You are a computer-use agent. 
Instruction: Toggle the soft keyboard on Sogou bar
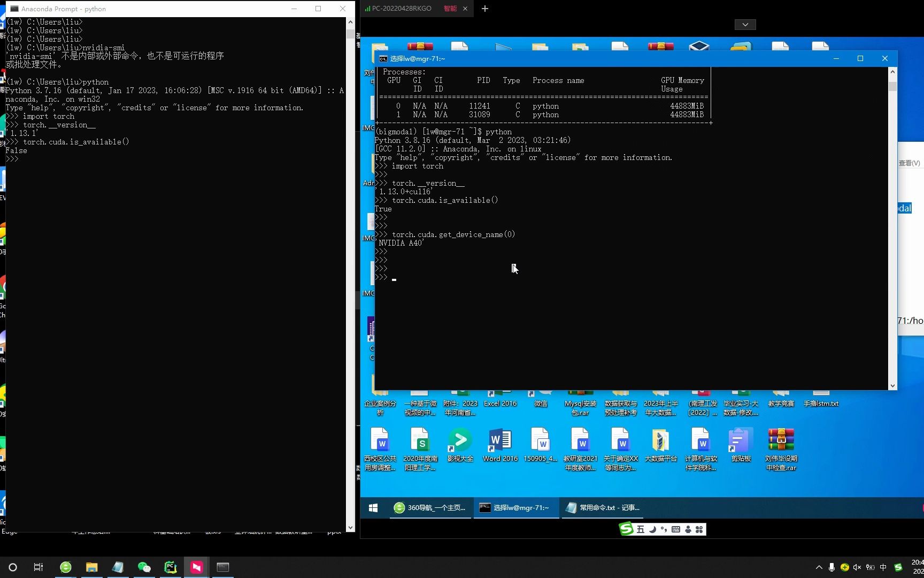pyautogui.click(x=676, y=529)
